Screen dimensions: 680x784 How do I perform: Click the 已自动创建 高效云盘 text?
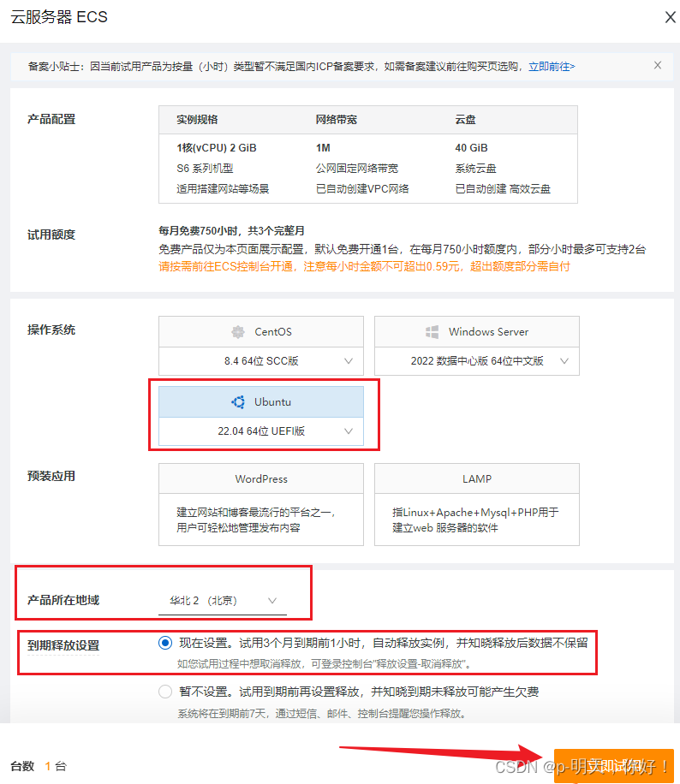[503, 189]
